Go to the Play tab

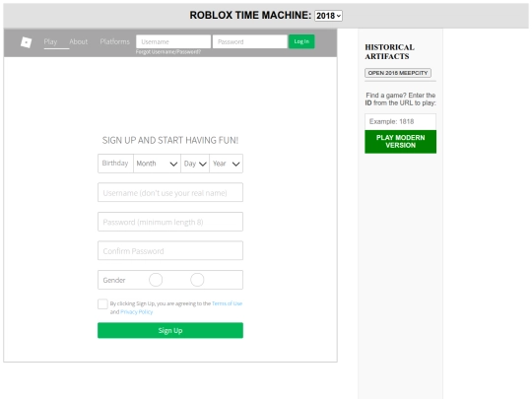point(50,41)
